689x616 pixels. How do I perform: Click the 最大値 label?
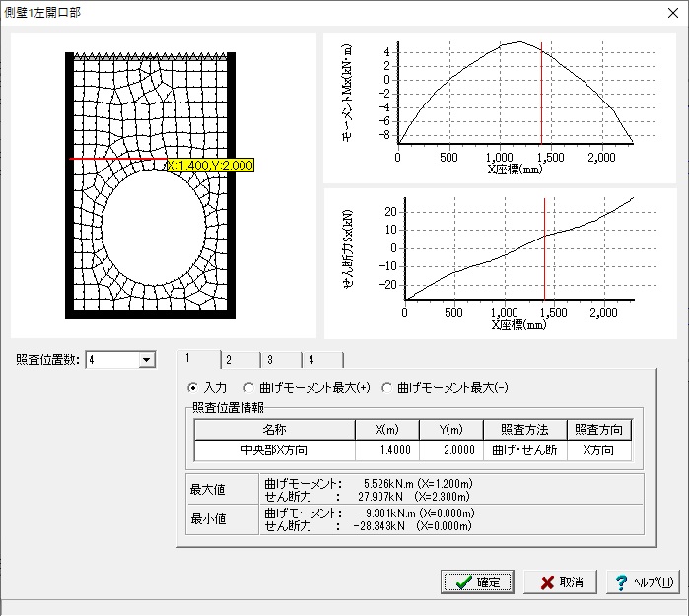pyautogui.click(x=207, y=489)
